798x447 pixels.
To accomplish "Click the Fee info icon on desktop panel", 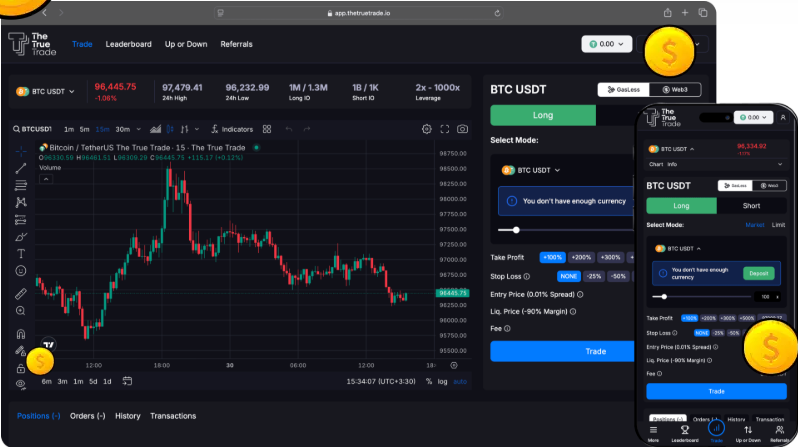I will point(507,329).
